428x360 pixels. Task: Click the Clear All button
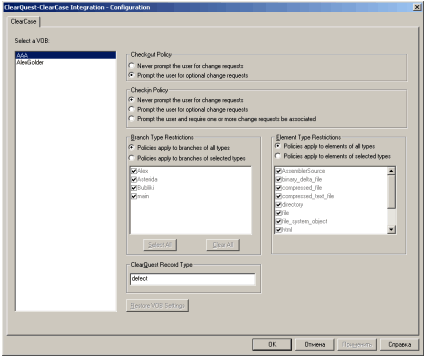pyautogui.click(x=223, y=245)
